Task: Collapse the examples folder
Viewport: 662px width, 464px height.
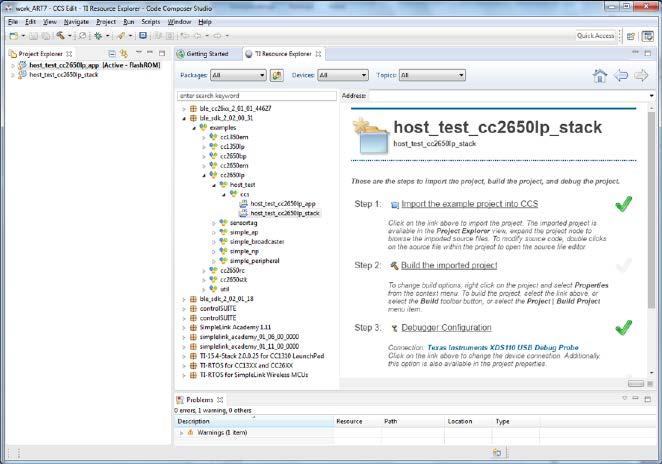Action: pos(194,128)
